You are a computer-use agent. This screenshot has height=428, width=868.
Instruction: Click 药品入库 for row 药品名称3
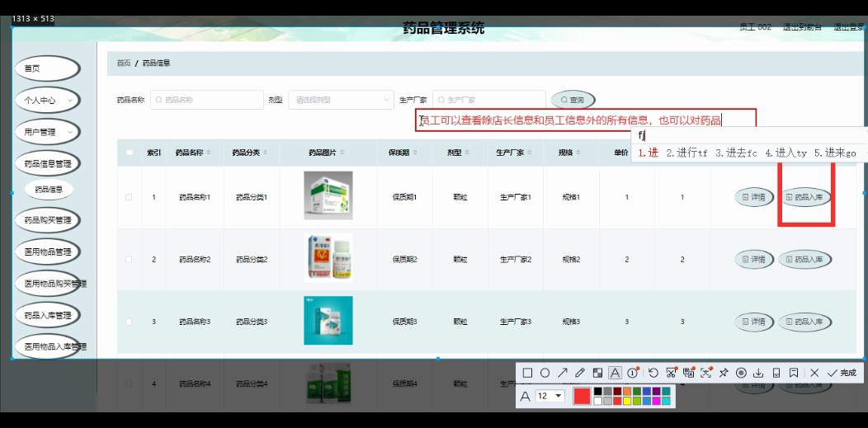point(805,322)
